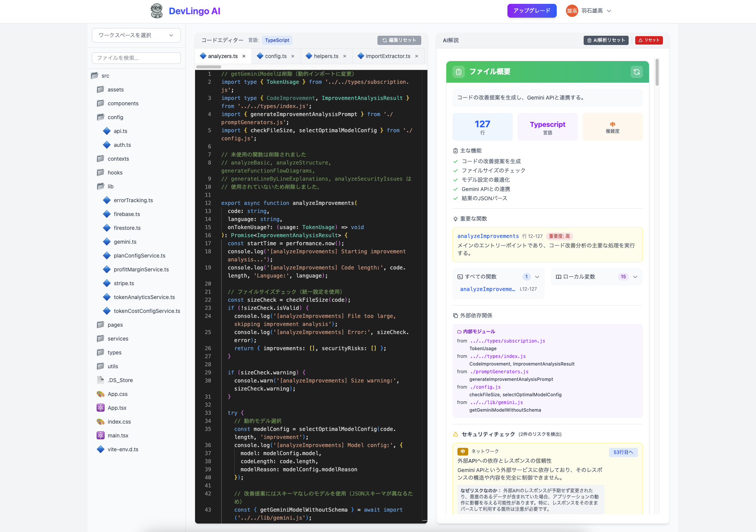Screen dimensions: 756x532
Task: Click the App.css file icon
Action: click(x=101, y=394)
